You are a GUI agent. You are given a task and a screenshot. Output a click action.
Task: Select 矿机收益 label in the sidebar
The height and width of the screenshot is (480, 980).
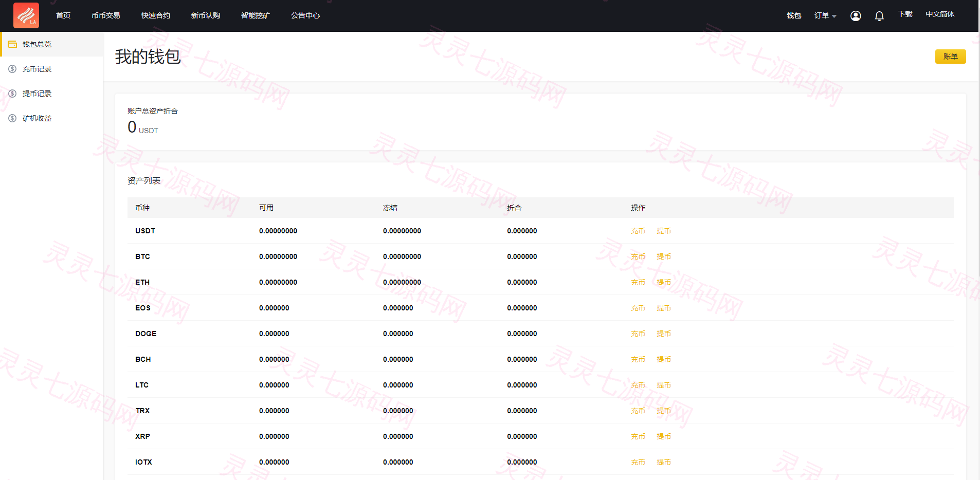(x=37, y=118)
